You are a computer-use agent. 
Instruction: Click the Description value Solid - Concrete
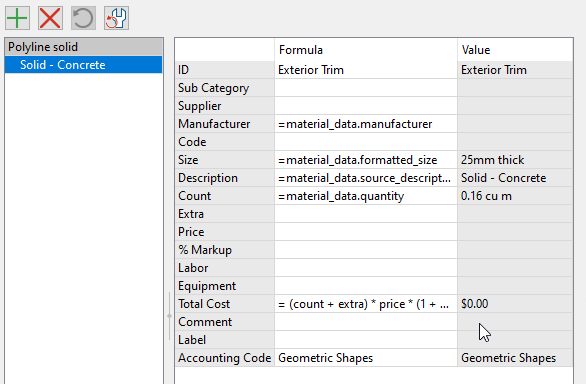tap(515, 178)
